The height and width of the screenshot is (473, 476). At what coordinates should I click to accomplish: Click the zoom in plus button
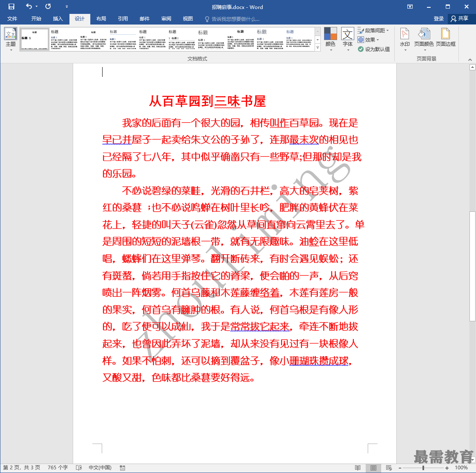(447, 468)
